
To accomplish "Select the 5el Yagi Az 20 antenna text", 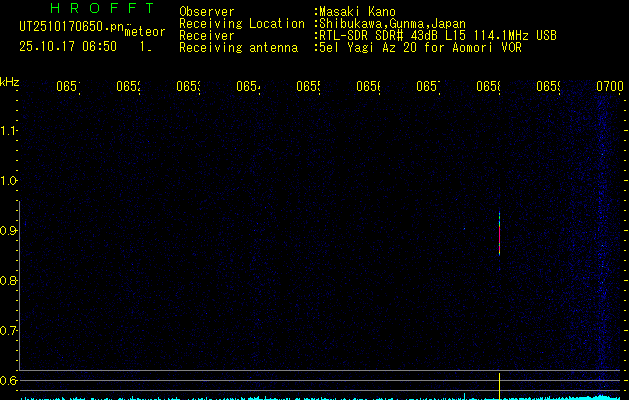I will tap(420, 48).
